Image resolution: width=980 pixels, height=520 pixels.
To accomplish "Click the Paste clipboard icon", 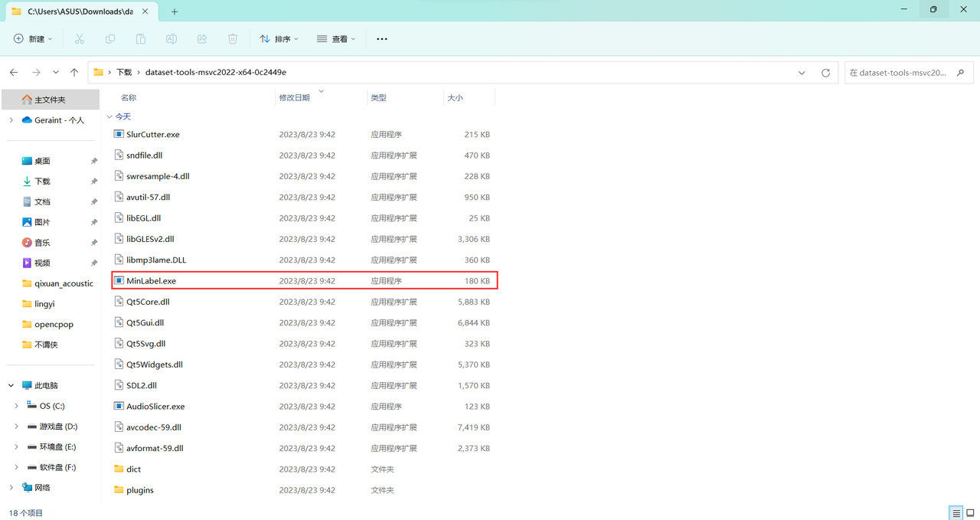I will point(141,39).
